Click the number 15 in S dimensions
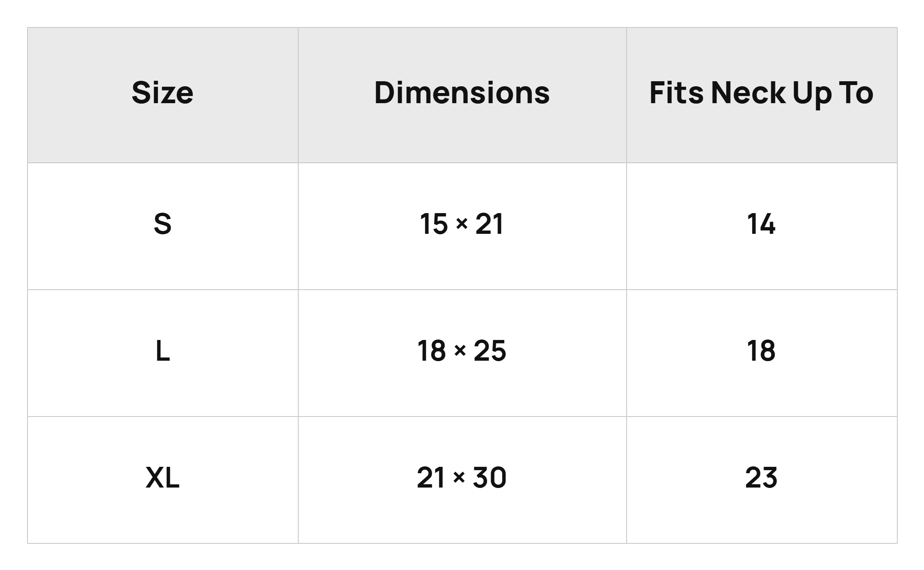Screen dimensions: 924x570 (434, 224)
